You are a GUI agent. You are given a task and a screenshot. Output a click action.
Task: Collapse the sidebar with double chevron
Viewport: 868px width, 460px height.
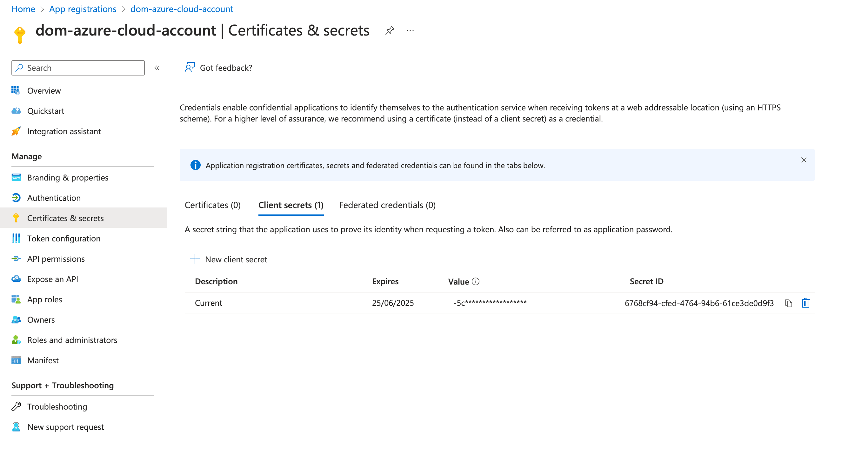point(157,68)
